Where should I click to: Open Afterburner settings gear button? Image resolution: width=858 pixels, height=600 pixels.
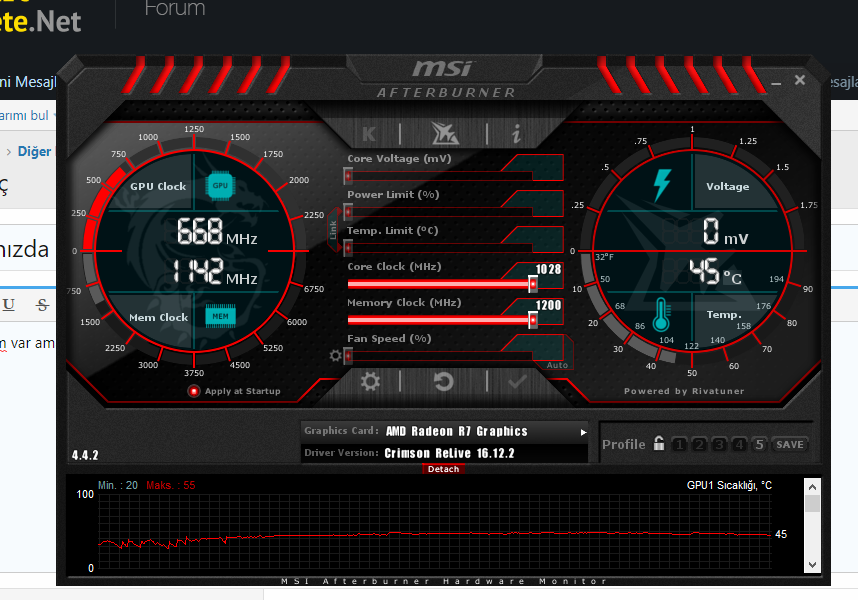(370, 381)
